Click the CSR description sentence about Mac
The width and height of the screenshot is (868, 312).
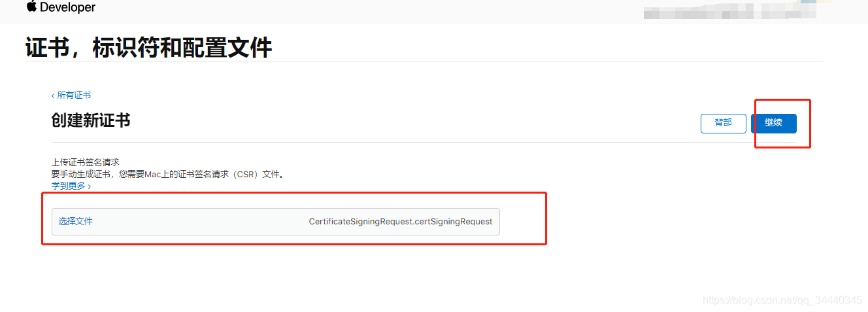click(x=169, y=174)
